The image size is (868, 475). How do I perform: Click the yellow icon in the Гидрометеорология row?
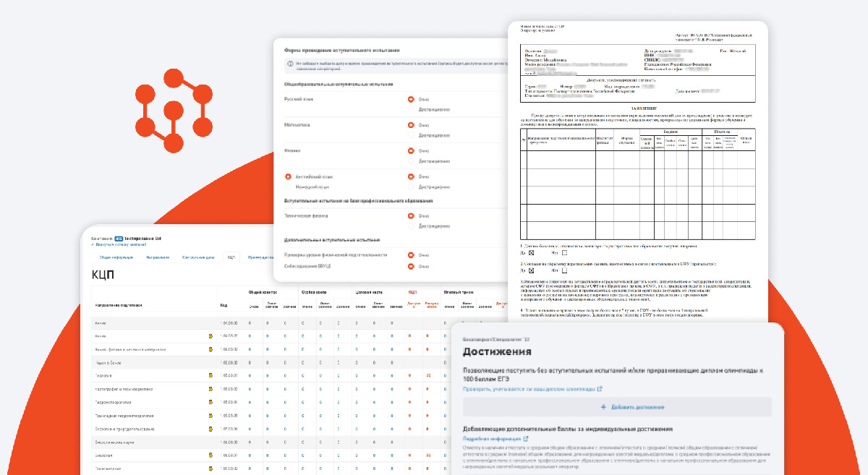(x=210, y=402)
